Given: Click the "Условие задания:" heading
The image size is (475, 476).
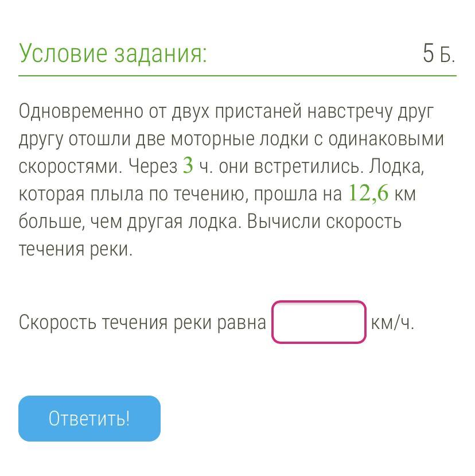Looking at the screenshot, I should pos(113,53).
